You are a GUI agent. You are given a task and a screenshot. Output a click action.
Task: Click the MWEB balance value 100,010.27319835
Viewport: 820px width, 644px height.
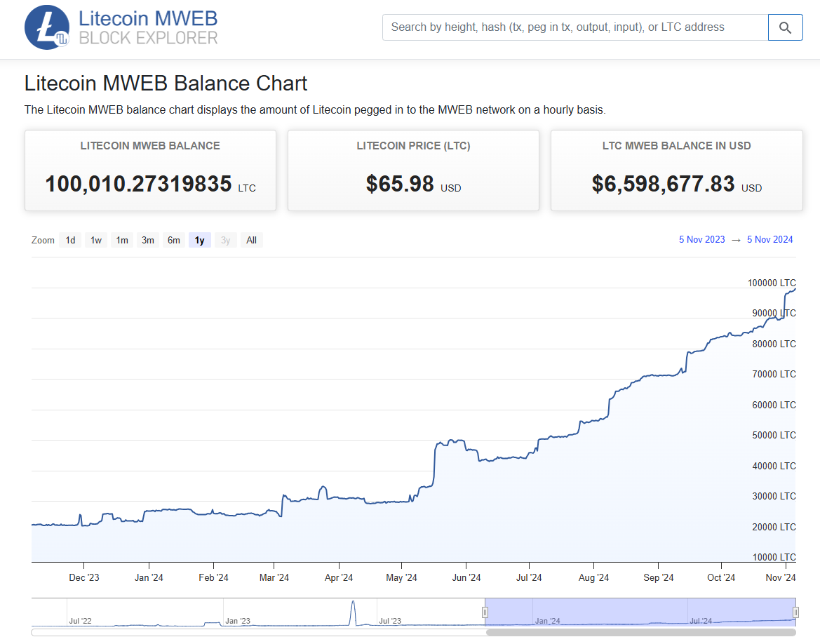(x=139, y=184)
